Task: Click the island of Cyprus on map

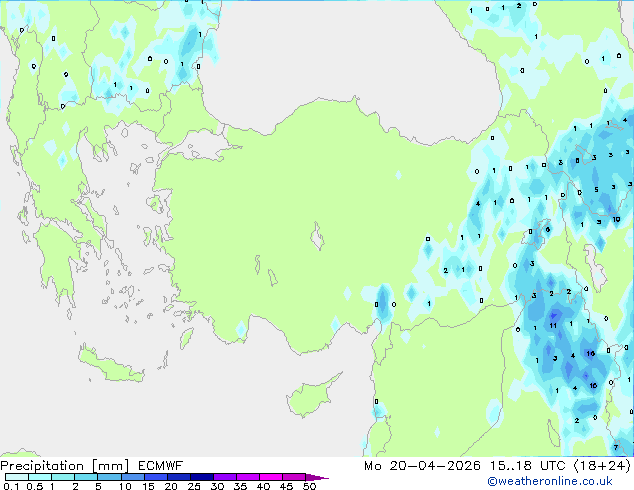Action: click(x=313, y=395)
